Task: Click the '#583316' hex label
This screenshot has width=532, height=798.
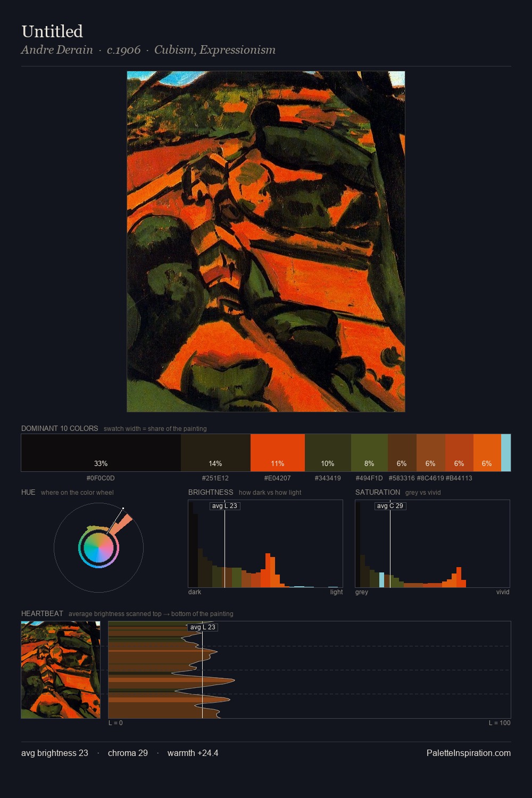Action: pyautogui.click(x=402, y=478)
